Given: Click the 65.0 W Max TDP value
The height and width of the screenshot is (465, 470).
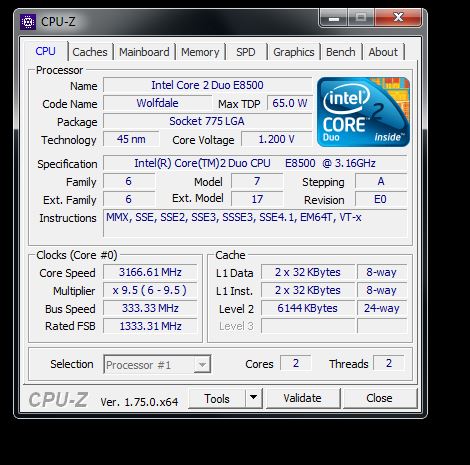Looking at the screenshot, I should 290,103.
